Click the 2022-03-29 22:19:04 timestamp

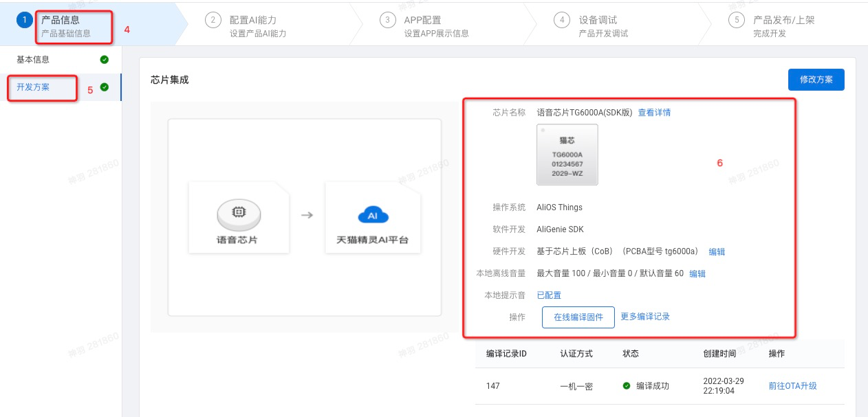[724, 386]
